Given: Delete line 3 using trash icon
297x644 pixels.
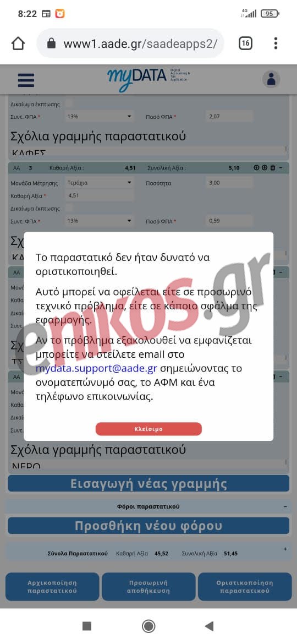Looking at the screenshot, I should point(272,167).
